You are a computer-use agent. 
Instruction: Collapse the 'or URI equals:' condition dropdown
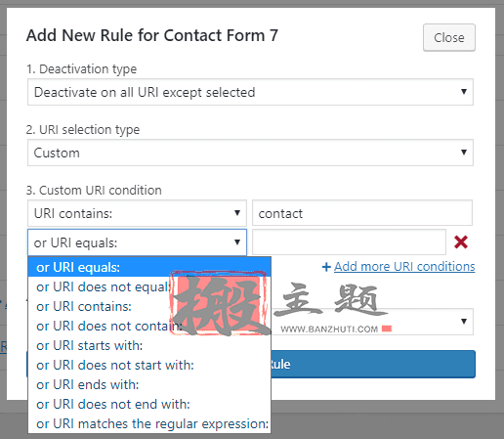pyautogui.click(x=137, y=242)
